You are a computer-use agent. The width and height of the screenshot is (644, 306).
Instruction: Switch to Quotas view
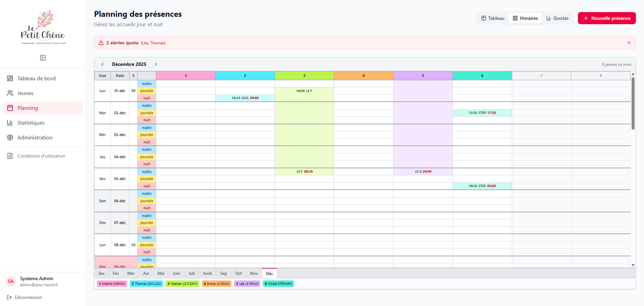pos(557,18)
